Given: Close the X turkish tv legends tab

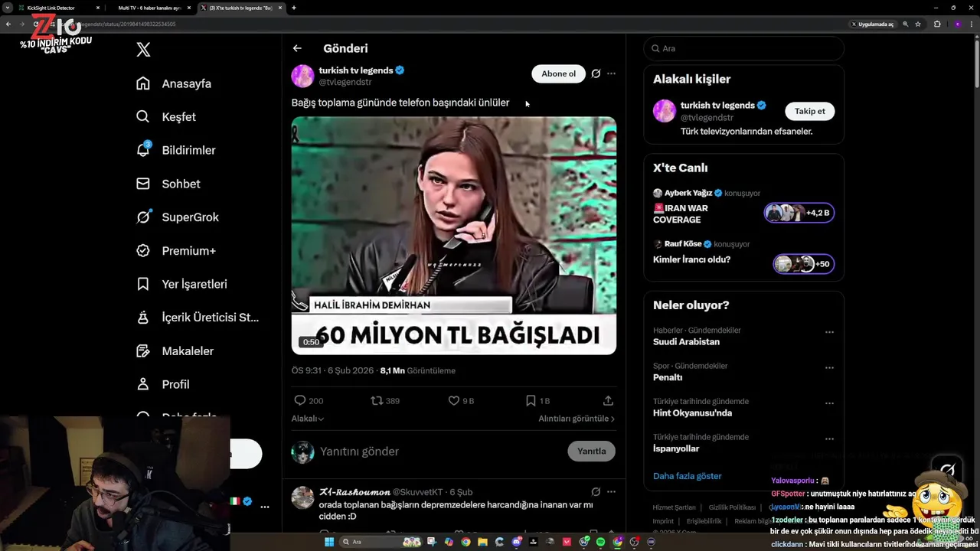Looking at the screenshot, I should (x=280, y=8).
